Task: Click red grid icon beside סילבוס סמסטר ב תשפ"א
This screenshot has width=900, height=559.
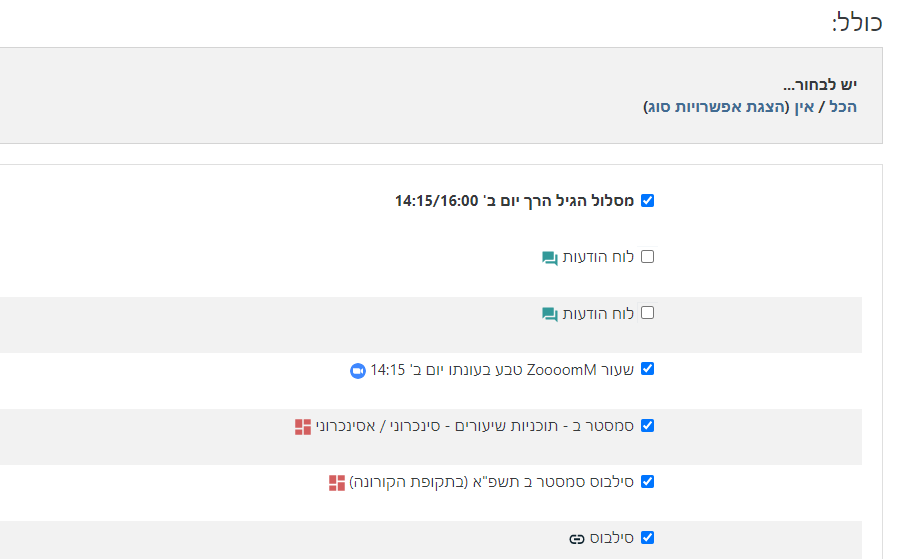Action: 337,483
